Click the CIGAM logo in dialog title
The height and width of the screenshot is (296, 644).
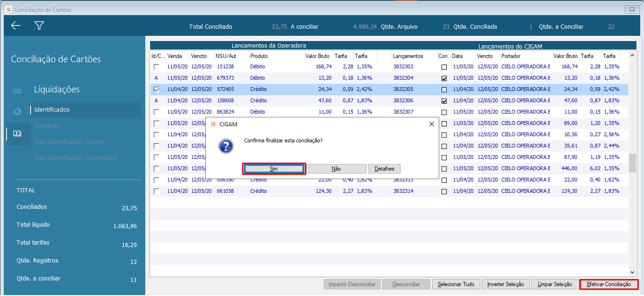213,124
